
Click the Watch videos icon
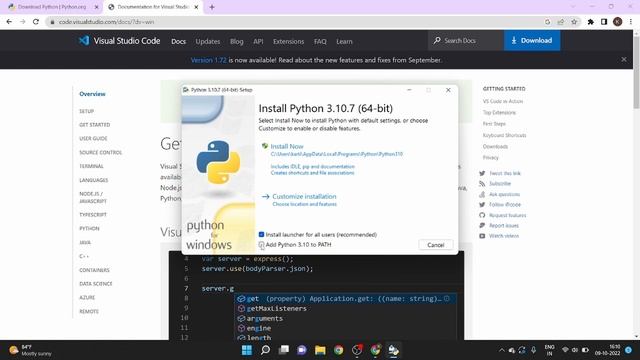pyautogui.click(x=482, y=236)
